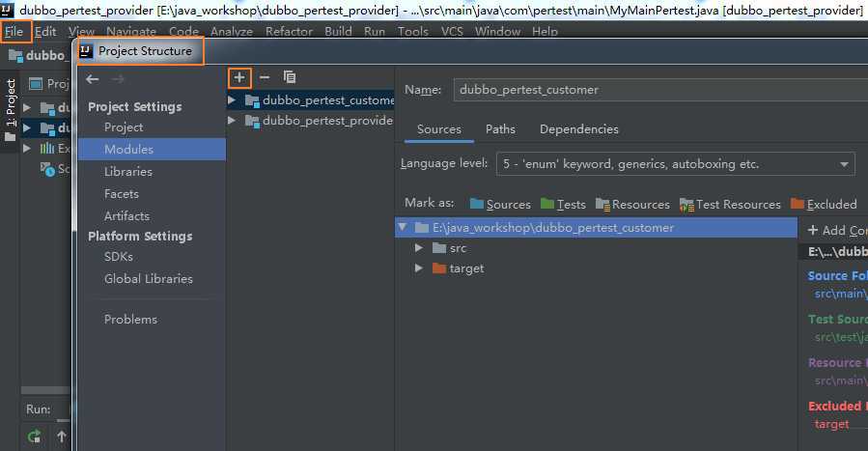Expand the dubbo_pertest_provider module node
Viewport: 868px width, 451px height.
(232, 120)
